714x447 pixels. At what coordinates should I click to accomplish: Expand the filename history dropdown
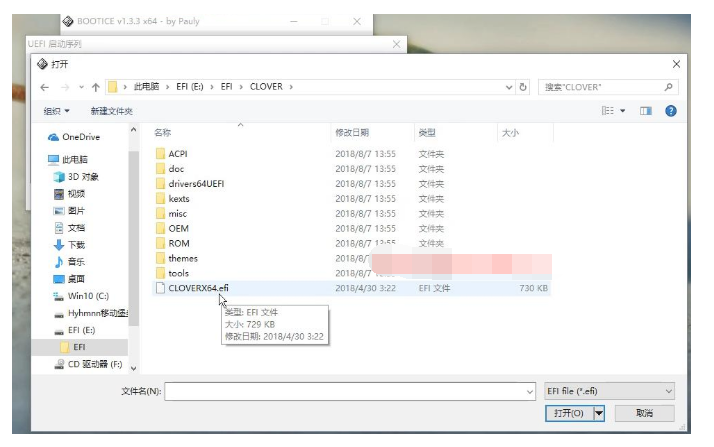530,391
